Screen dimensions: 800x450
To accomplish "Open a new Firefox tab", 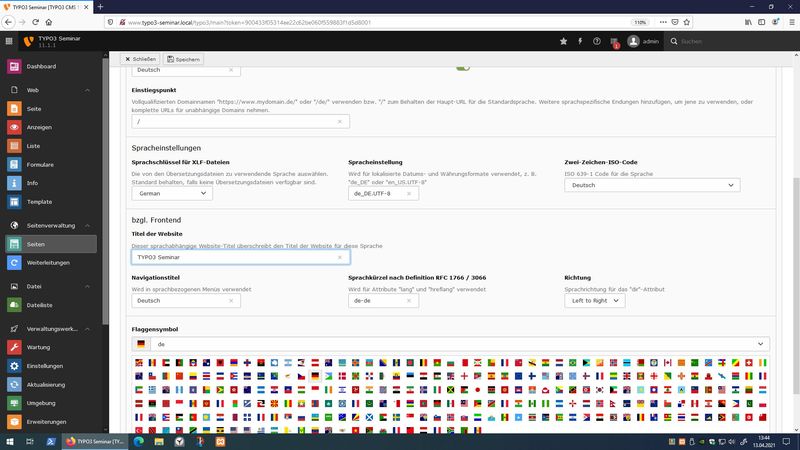I will (101, 7).
